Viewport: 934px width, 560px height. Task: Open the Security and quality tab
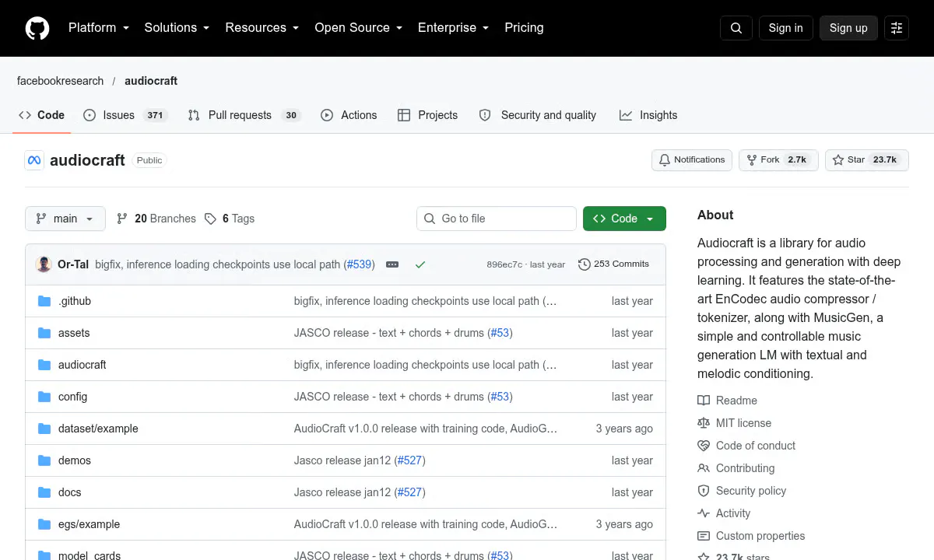537,115
